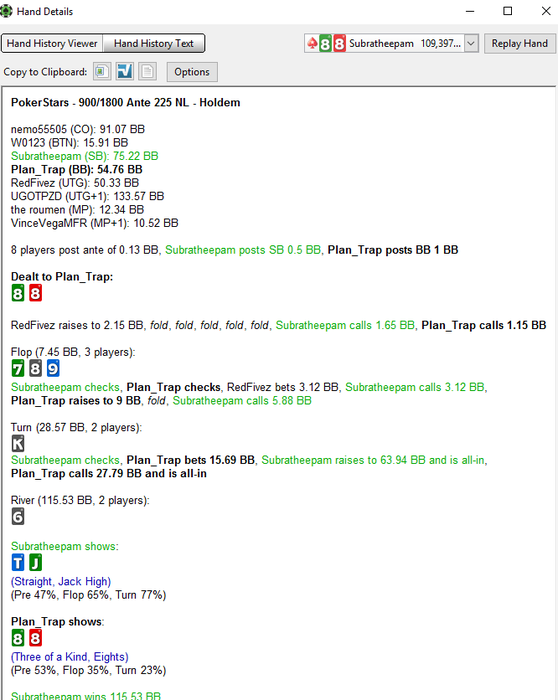
Task: Copy hand with the first clipboard icon
Action: click(102, 71)
